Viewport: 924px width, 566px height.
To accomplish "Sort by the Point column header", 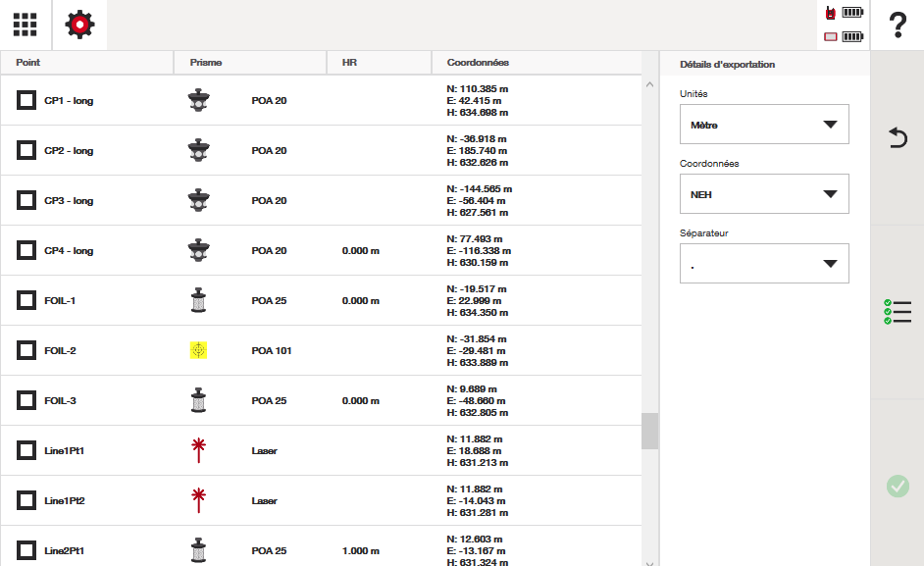I will (28, 63).
